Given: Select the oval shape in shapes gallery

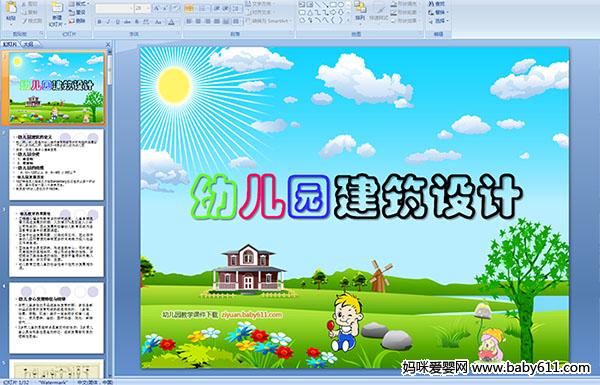Looking at the screenshot, I should point(341,4).
